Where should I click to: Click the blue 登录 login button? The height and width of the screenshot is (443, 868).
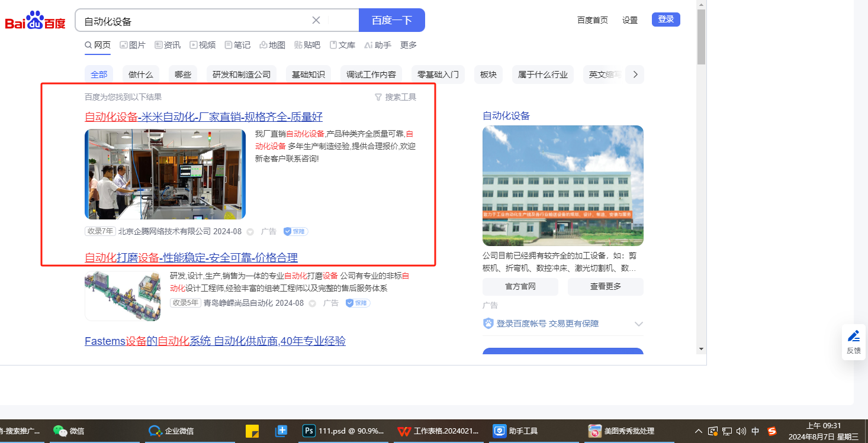coord(666,20)
